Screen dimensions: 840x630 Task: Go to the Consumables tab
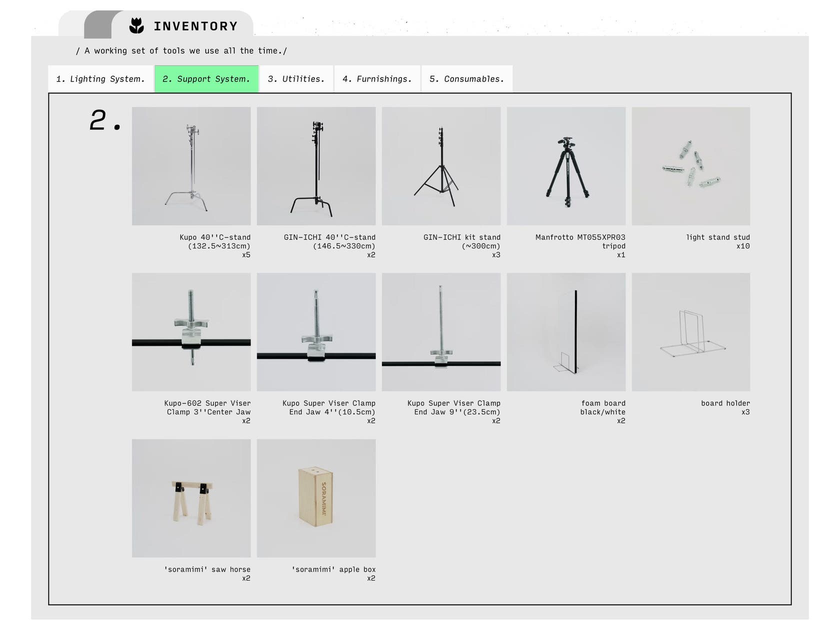(x=466, y=79)
